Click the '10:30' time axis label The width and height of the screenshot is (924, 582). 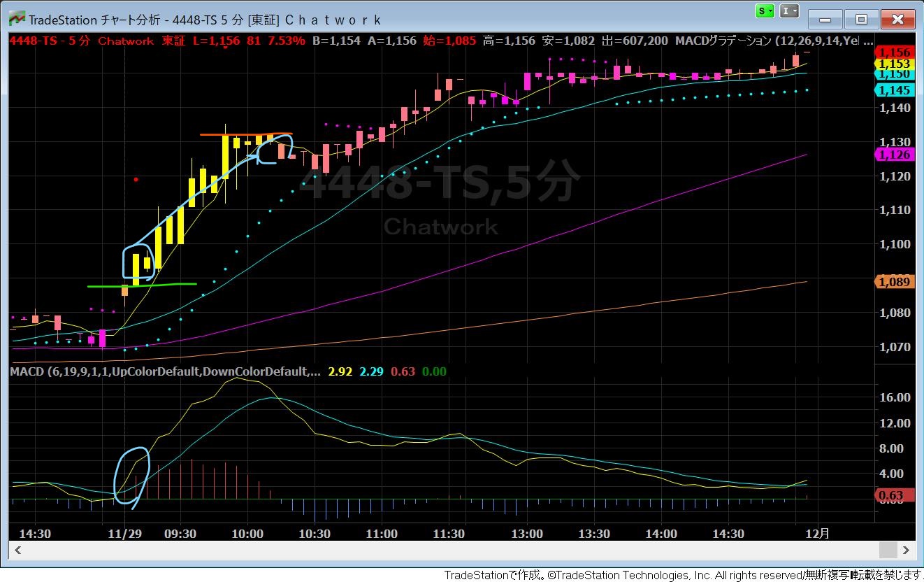click(x=315, y=534)
